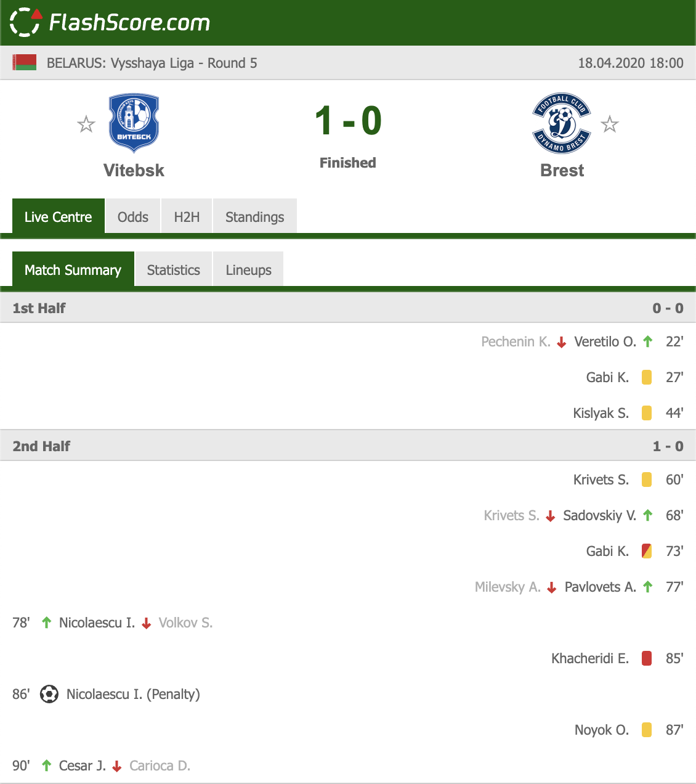Click the Dynamo Brest club crest
The height and width of the screenshot is (784, 696).
pos(562,123)
